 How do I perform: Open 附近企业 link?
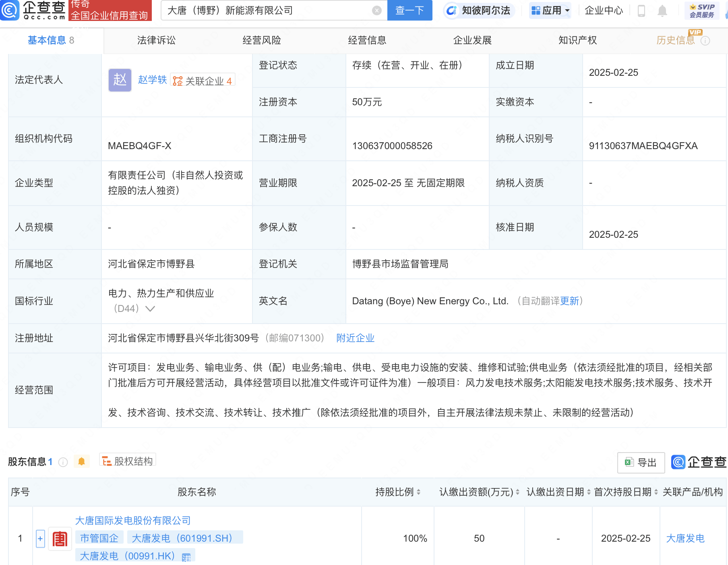click(356, 338)
